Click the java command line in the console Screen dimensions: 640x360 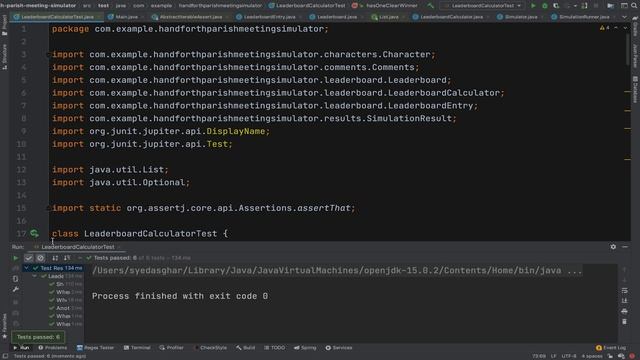[337, 271]
